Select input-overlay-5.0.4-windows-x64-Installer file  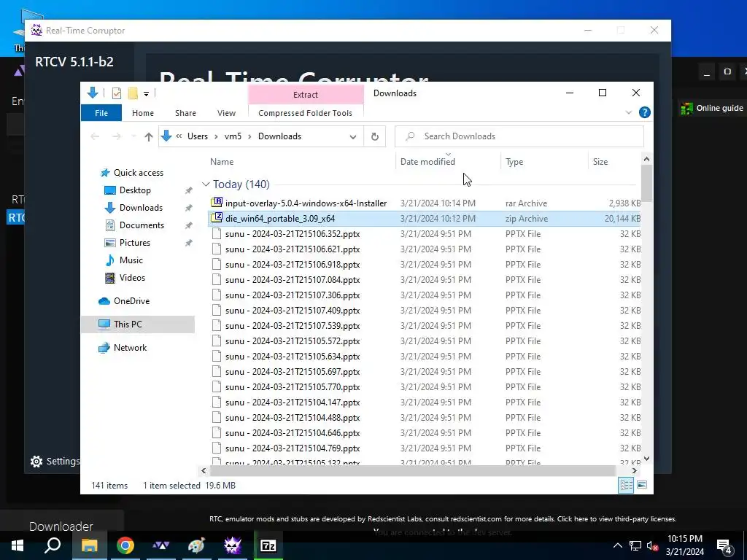[x=424, y=203]
